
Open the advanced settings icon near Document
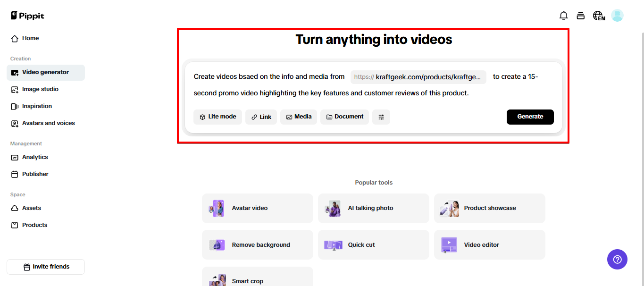pyautogui.click(x=381, y=117)
